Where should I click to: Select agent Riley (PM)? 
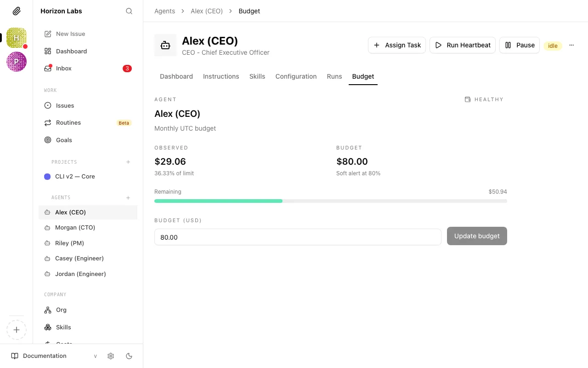pyautogui.click(x=88, y=243)
